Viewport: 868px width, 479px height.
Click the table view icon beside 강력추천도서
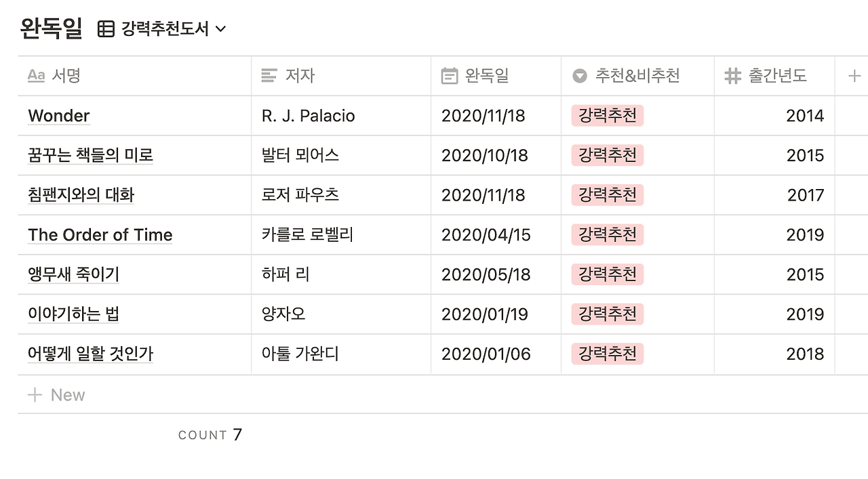coord(106,28)
